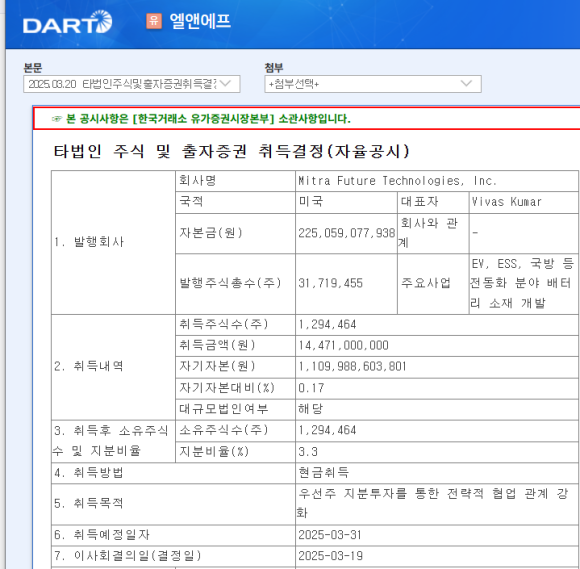
Task: Click the DART logo
Action: pyautogui.click(x=67, y=22)
